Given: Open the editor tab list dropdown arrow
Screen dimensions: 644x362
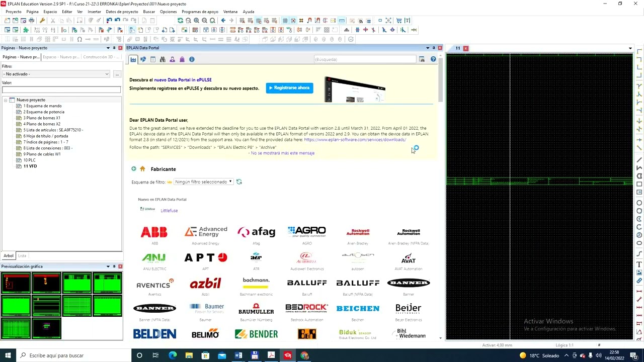Looking at the screenshot, I should click(630, 48).
